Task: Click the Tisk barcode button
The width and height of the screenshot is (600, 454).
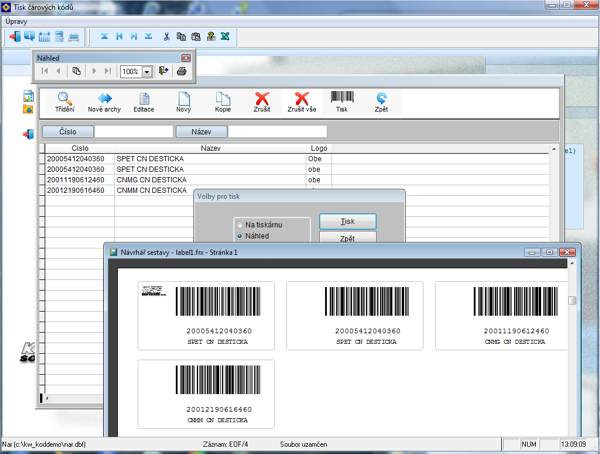Action: click(342, 102)
